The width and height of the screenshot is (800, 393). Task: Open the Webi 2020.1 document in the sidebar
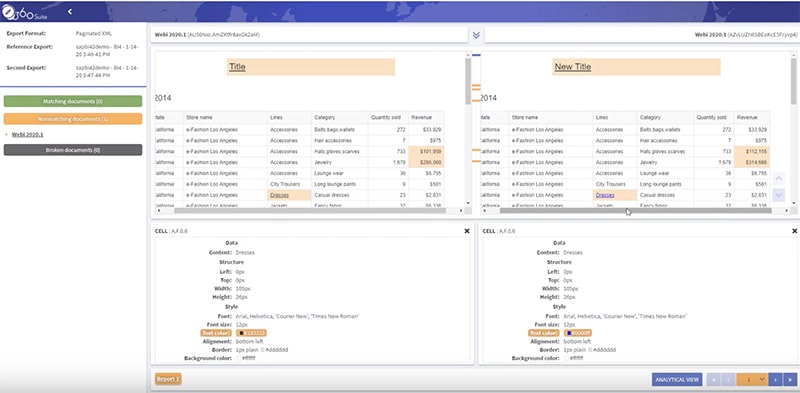click(28, 135)
